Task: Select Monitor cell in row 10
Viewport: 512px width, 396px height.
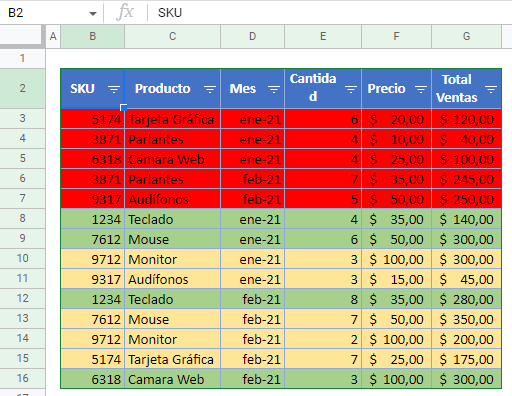Action: pyautogui.click(x=172, y=259)
